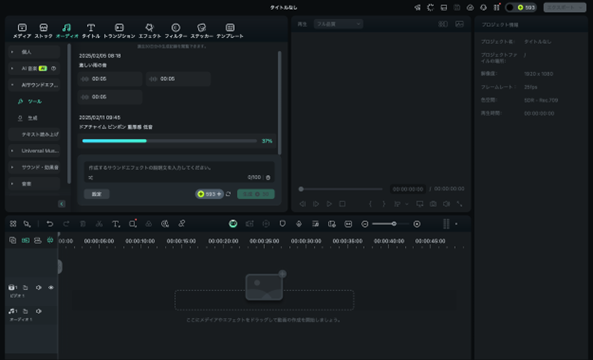
Task: Open テキスト読み上げ in the sidebar
Action: (34, 134)
